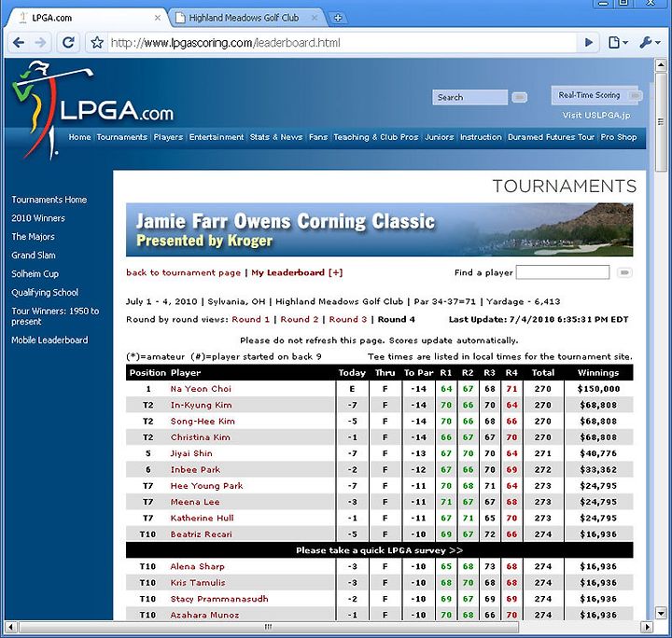Viewport: 672px width, 638px height.
Task: Click the $150,000 winnings cell
Action: point(598,389)
